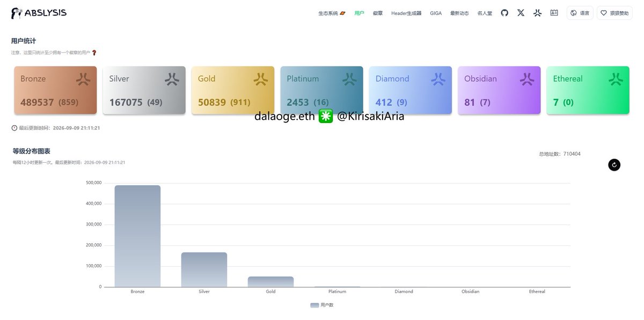Viewport: 644px width, 320px height.
Task: Click the round black refresh chart button
Action: click(x=614, y=165)
